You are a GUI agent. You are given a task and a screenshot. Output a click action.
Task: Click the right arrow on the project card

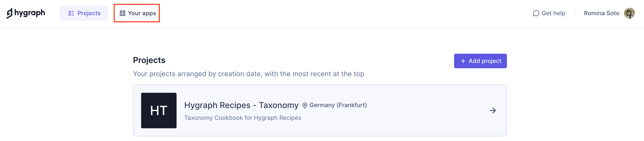[493, 111]
